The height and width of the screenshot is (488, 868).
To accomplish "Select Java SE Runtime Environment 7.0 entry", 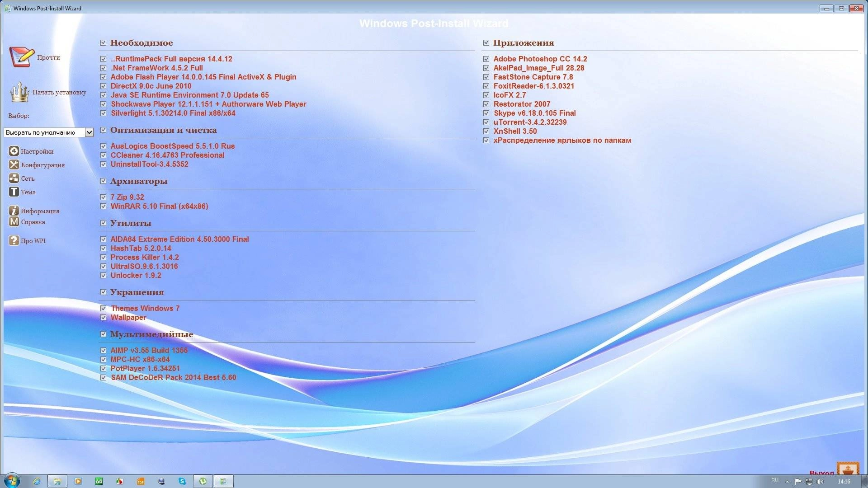I will coord(189,95).
